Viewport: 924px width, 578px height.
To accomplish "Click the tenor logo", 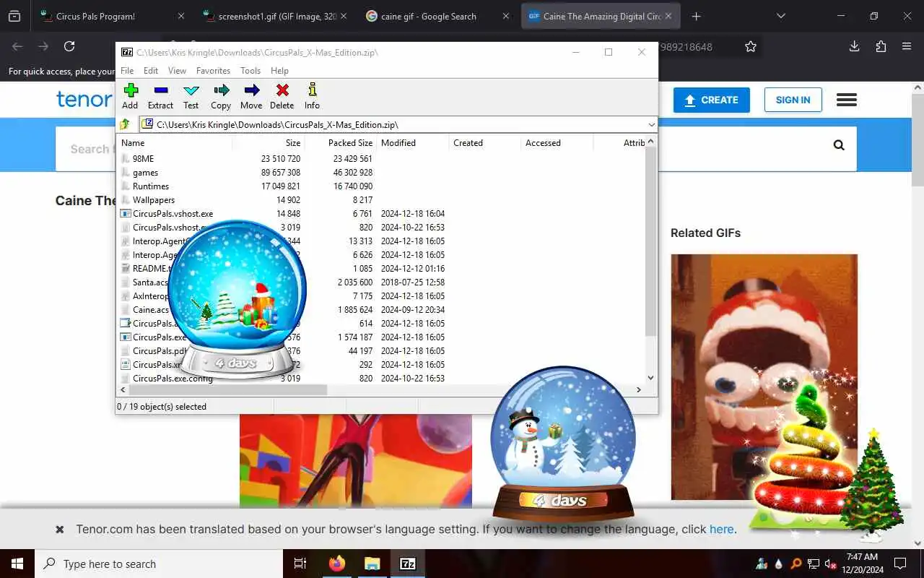I will point(84,99).
